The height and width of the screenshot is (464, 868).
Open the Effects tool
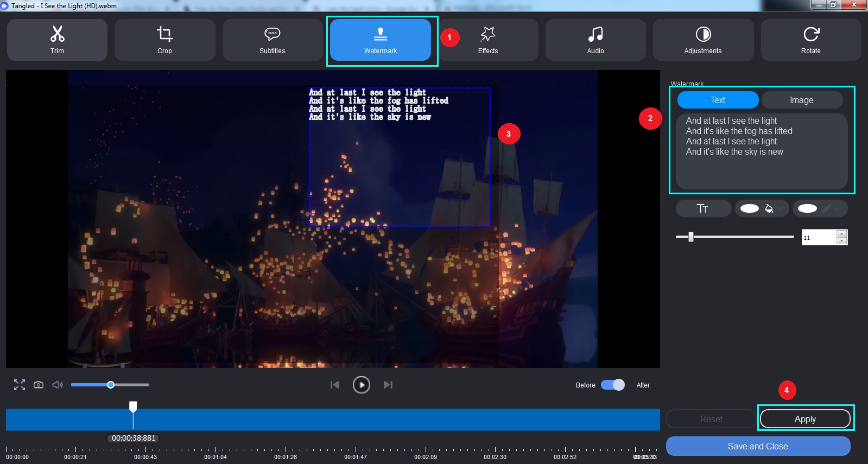click(x=488, y=40)
